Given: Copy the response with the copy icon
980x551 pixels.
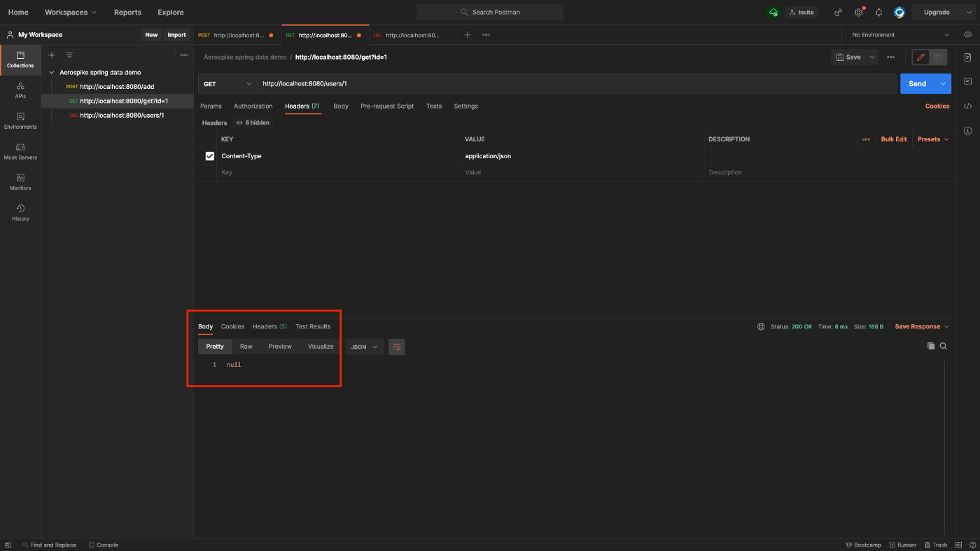Looking at the screenshot, I should coord(930,346).
